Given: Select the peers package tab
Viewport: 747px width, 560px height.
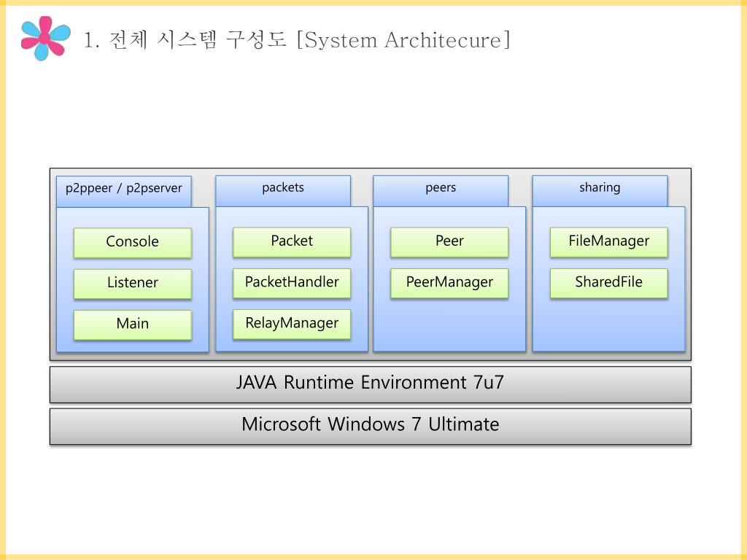Looking at the screenshot, I should pos(441,191).
